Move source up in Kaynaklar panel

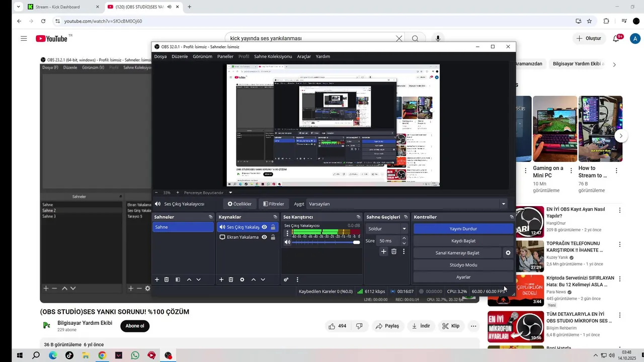[x=254, y=280]
